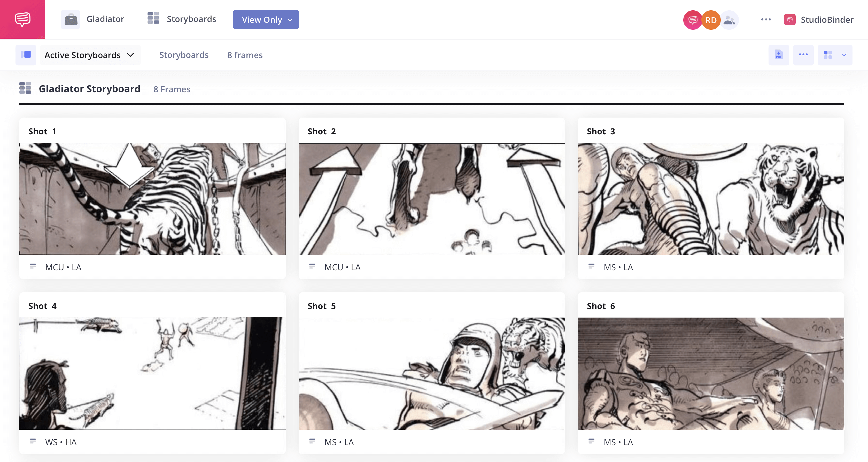868x462 pixels.
Task: Click the RD user avatar
Action: tap(711, 20)
